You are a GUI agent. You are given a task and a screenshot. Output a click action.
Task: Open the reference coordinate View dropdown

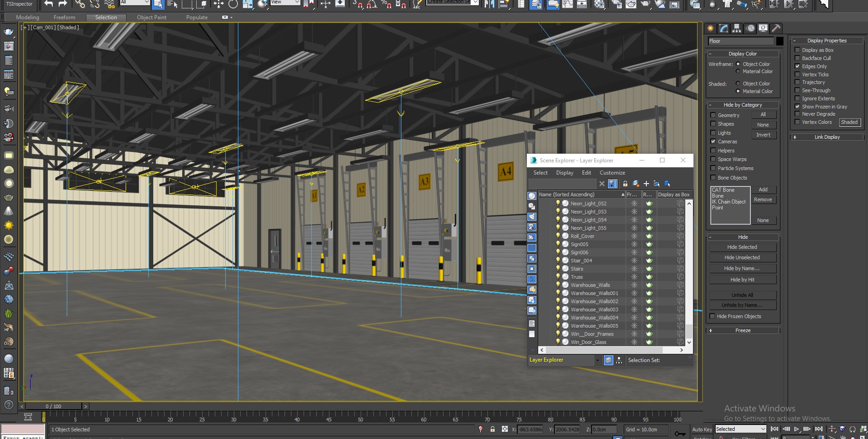click(x=285, y=2)
